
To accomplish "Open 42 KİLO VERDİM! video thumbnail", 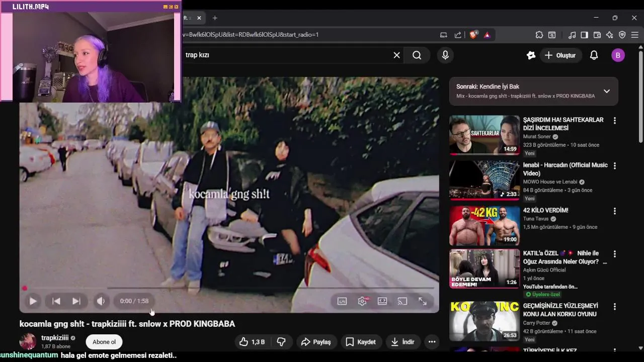I will [x=485, y=226].
